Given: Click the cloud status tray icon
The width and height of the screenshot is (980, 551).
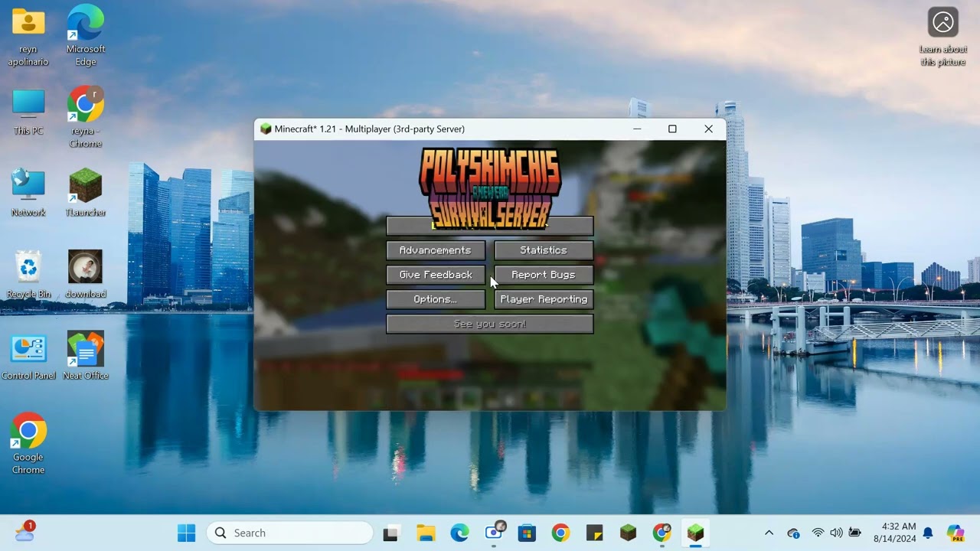Looking at the screenshot, I should click(793, 533).
